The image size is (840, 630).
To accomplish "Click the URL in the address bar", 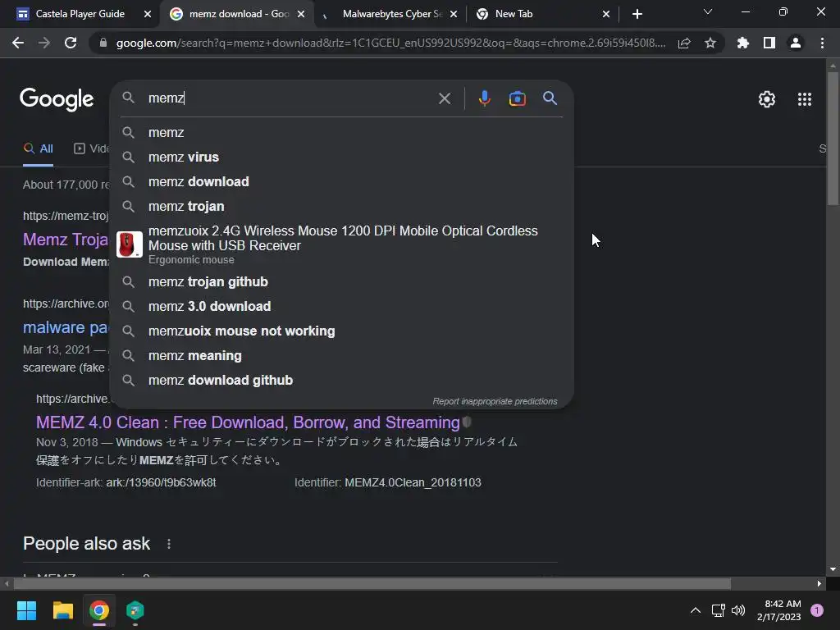I will point(391,43).
